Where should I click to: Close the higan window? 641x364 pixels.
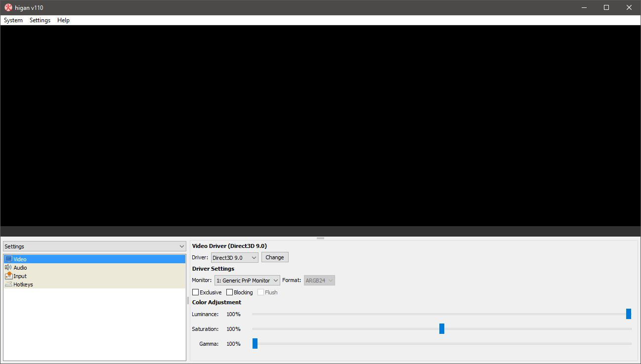click(x=629, y=7)
